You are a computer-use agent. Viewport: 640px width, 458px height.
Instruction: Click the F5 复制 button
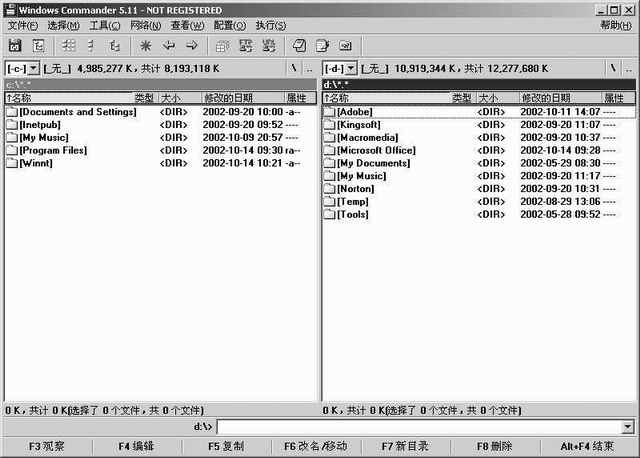[226, 447]
